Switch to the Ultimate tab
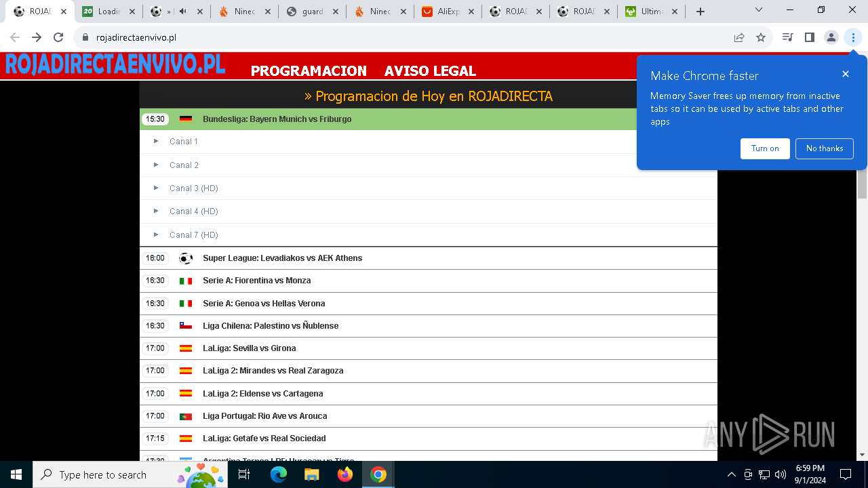868x488 pixels. pos(651,12)
